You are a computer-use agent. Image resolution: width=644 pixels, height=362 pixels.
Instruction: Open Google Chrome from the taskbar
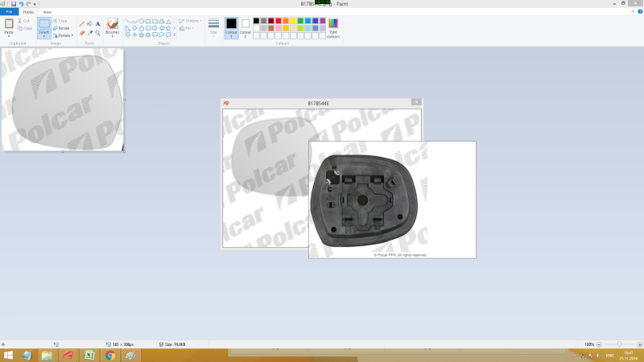coord(109,355)
